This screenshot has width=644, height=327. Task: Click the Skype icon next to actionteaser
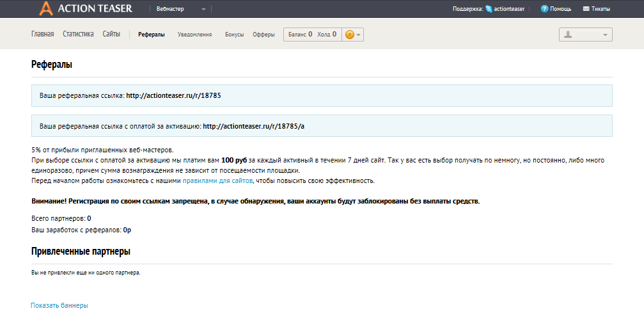click(489, 9)
